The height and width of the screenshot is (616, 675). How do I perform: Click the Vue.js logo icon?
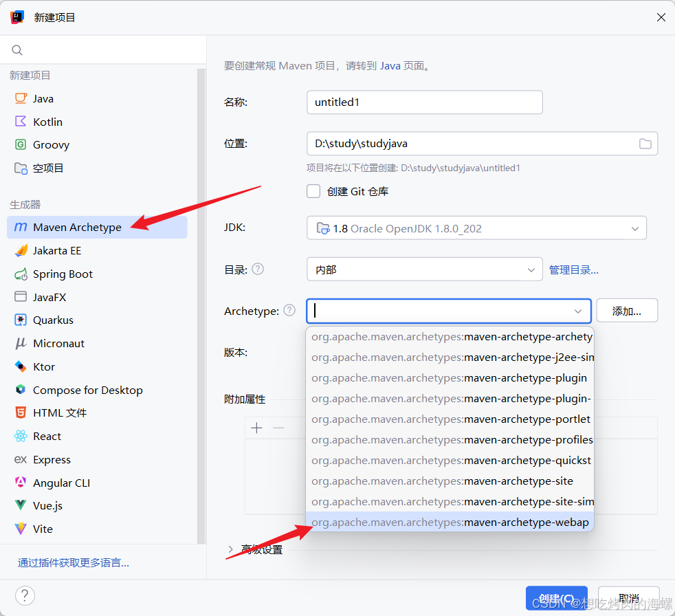pos(21,505)
